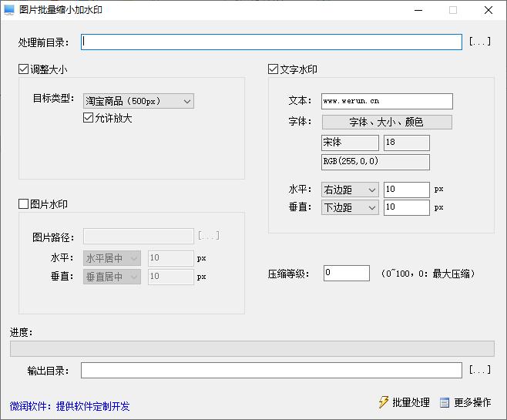Expand the 右边距 horizontal alignment dropdown

(350, 190)
